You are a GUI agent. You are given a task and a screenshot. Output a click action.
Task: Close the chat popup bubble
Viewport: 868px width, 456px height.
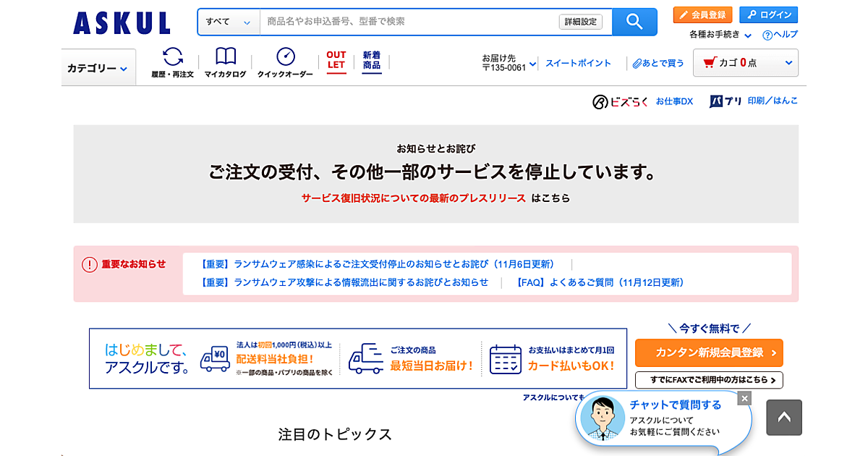pos(745,398)
